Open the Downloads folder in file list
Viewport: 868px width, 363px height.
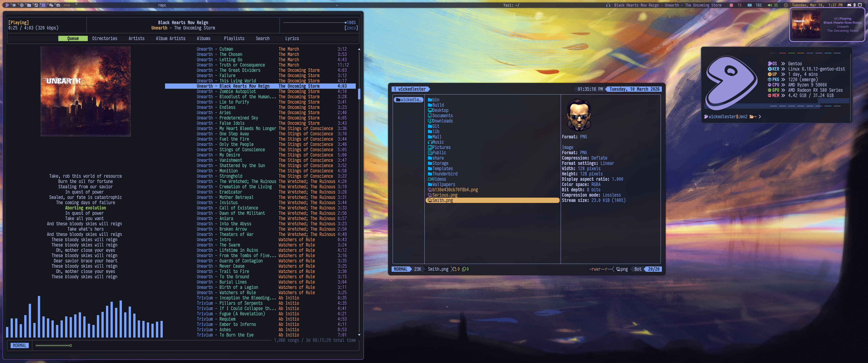point(442,121)
